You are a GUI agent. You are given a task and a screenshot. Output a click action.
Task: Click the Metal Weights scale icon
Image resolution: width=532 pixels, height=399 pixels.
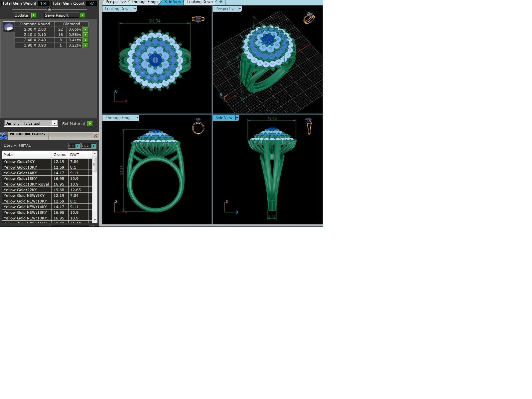tap(4, 136)
